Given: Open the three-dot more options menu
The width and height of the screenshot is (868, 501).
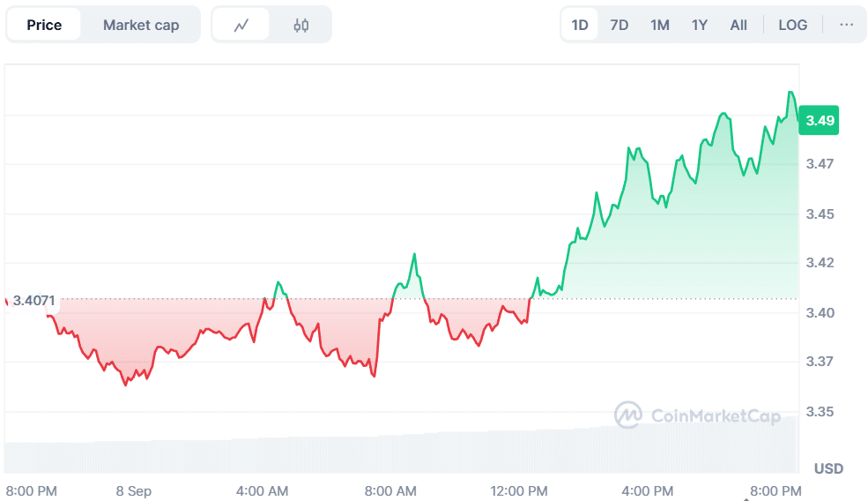Looking at the screenshot, I should point(846,25).
